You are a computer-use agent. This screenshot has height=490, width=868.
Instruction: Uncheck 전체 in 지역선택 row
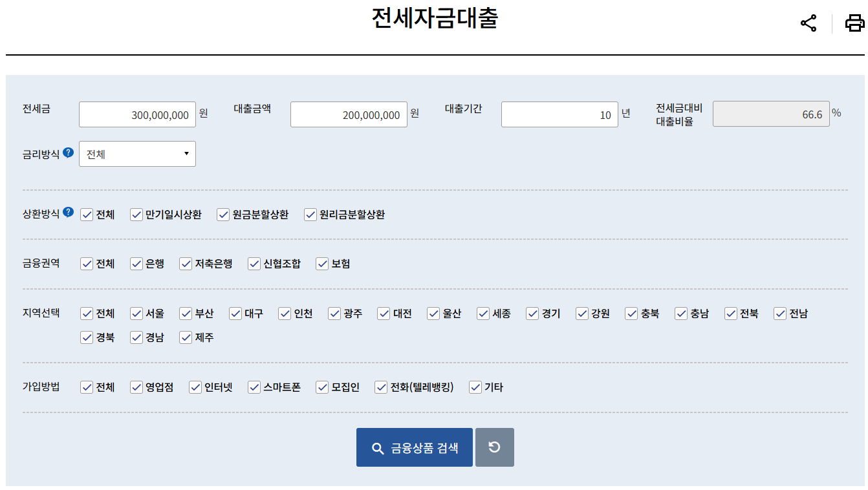[x=87, y=314]
